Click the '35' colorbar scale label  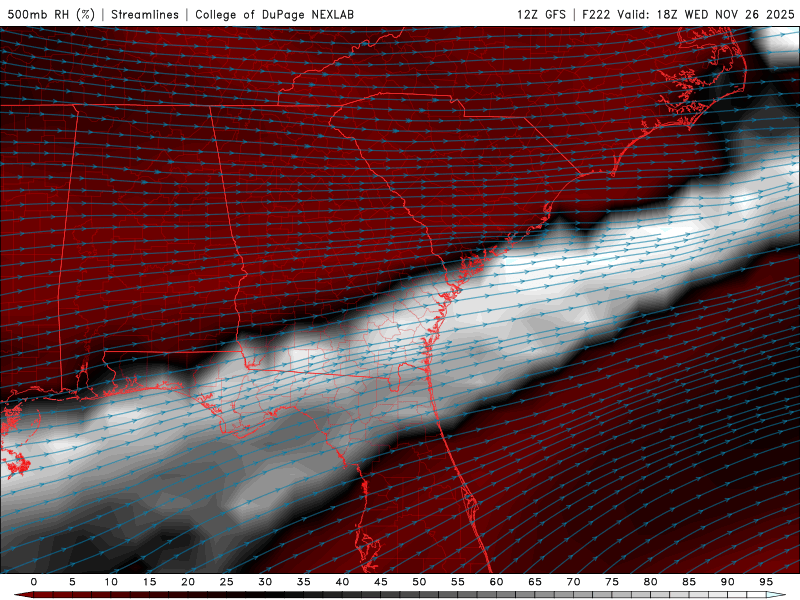click(303, 582)
